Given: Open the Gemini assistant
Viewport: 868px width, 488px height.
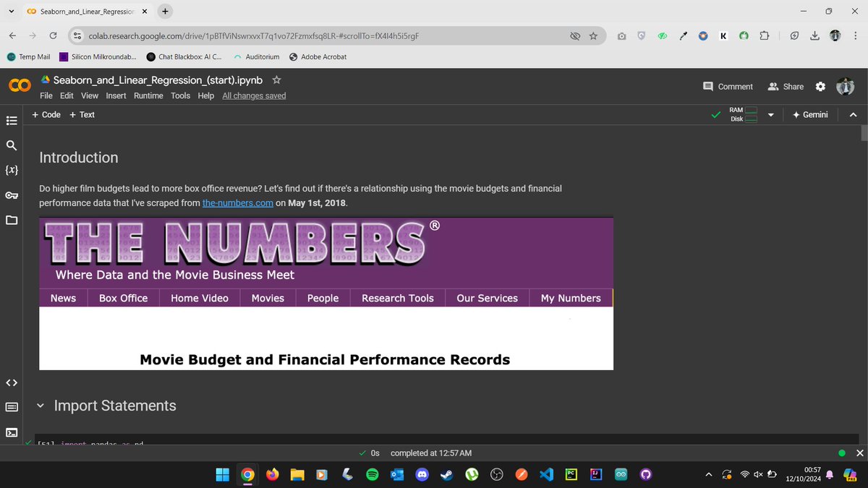Looking at the screenshot, I should click(810, 115).
